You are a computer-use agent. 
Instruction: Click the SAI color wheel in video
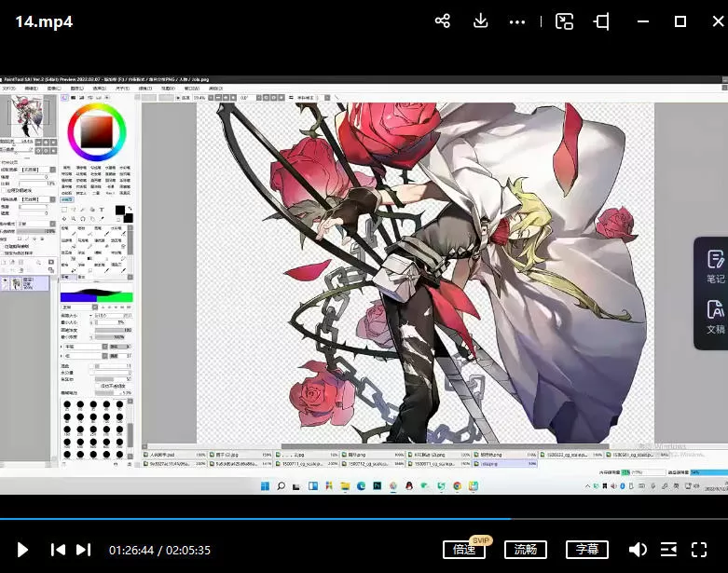click(x=97, y=130)
